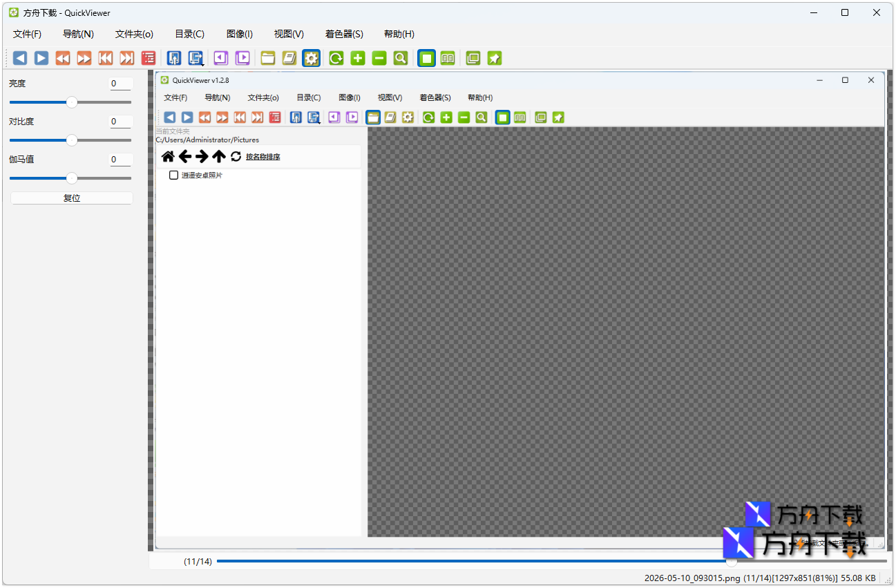
Task: Toggle stay on top with the green pin icon
Action: pos(495,58)
